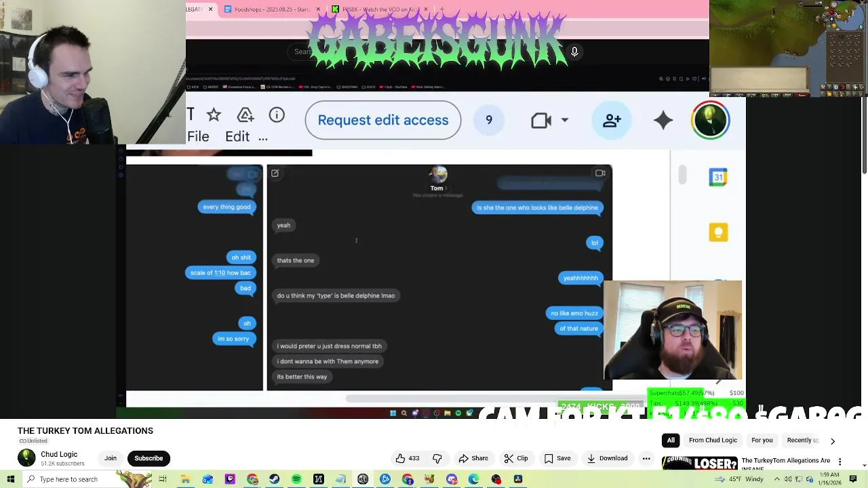Open Twitch from the taskbar
The height and width of the screenshot is (488, 868).
pyautogui.click(x=230, y=479)
